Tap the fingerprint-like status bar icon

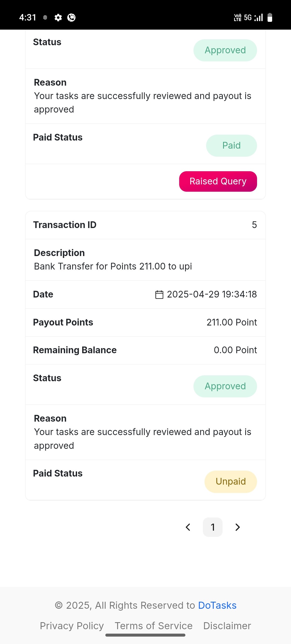(45, 18)
